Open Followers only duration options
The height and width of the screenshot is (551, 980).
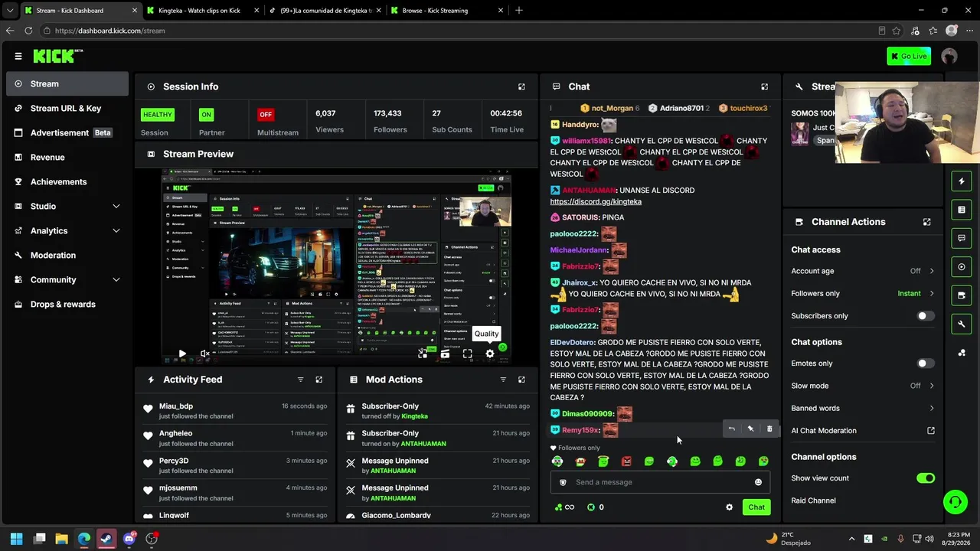[x=863, y=294]
